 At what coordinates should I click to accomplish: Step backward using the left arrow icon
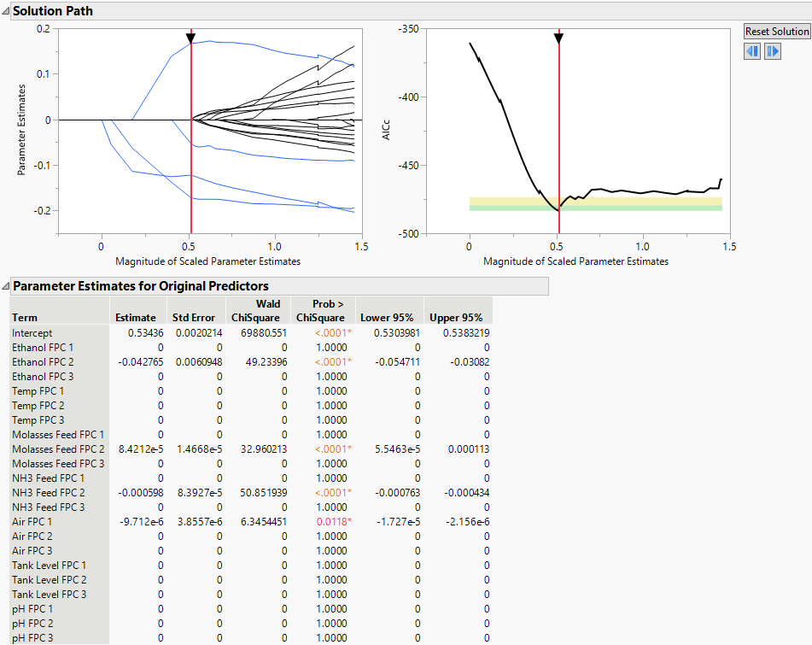(751, 51)
